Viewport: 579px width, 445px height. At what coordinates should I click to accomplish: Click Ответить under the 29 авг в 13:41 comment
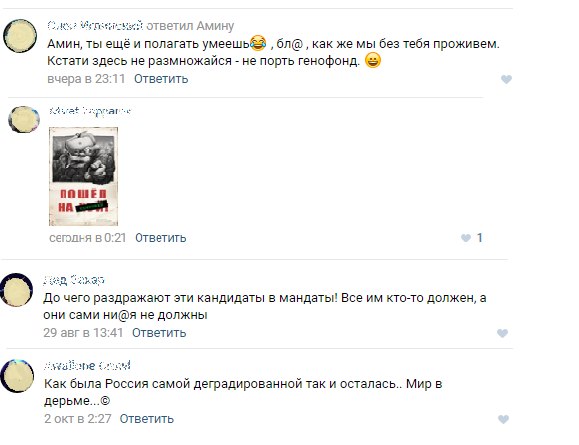coord(159,333)
